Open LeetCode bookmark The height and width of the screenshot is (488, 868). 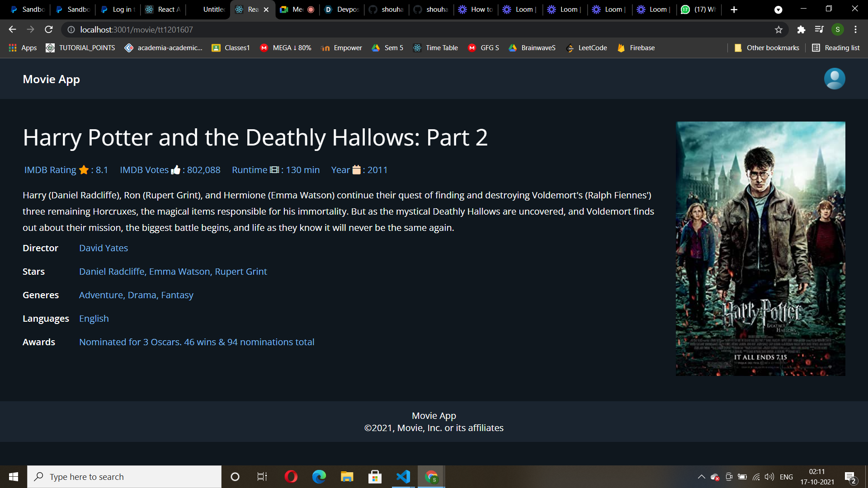click(586, 48)
